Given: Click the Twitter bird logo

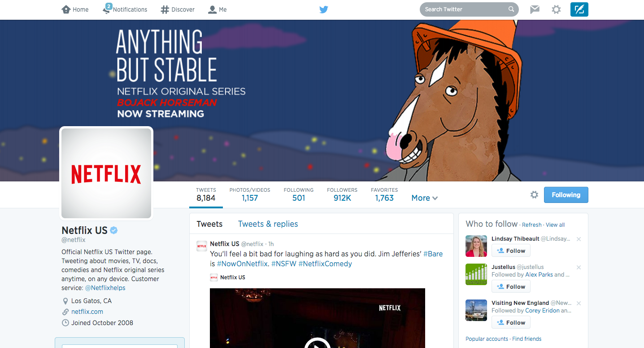Looking at the screenshot, I should pos(324,9).
